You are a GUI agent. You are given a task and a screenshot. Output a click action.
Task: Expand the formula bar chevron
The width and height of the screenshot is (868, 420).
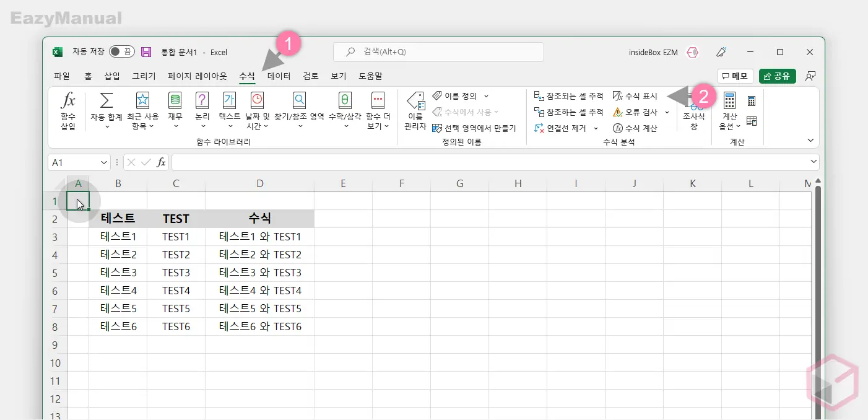pos(813,162)
